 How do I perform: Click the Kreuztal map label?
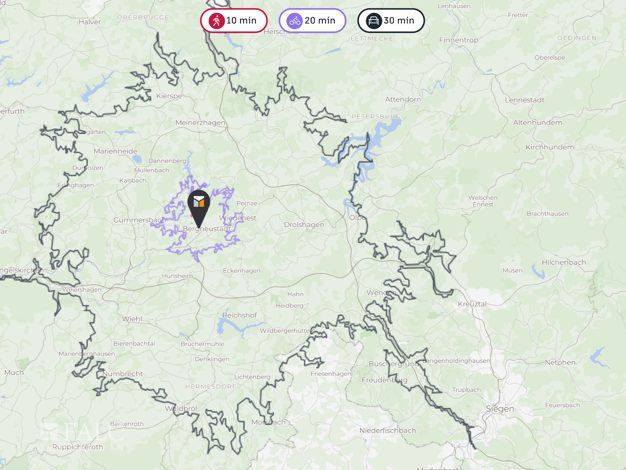tap(472, 304)
